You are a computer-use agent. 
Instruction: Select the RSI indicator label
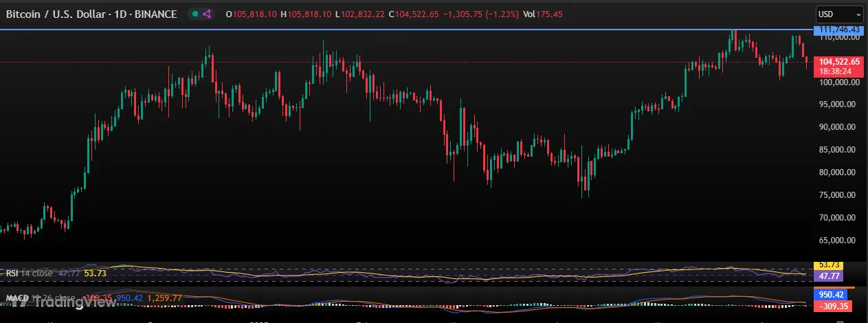click(x=12, y=273)
